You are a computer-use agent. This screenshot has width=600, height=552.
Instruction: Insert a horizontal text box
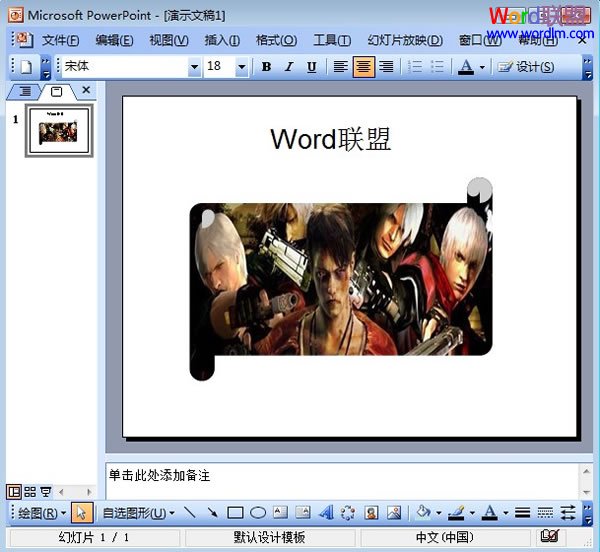pyautogui.click(x=280, y=513)
